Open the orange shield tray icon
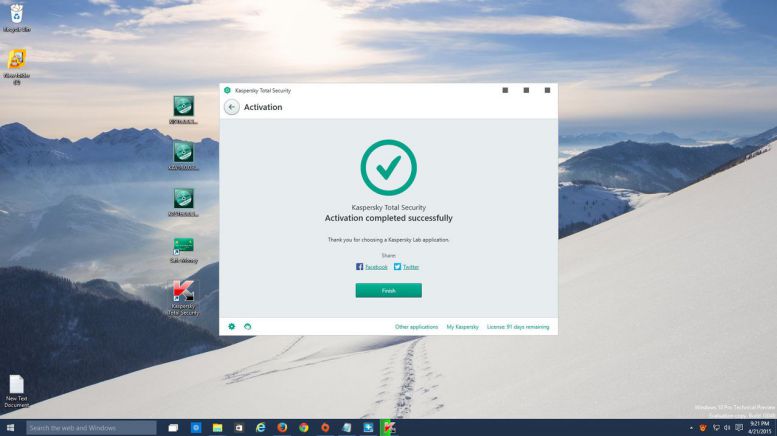 tap(703, 428)
